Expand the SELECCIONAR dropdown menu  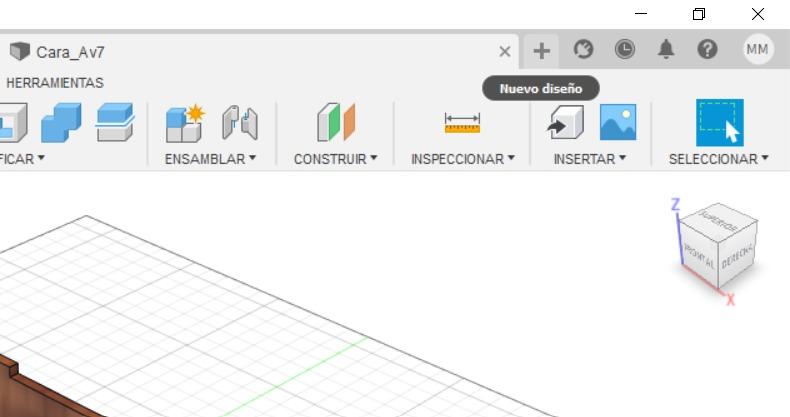tap(718, 159)
